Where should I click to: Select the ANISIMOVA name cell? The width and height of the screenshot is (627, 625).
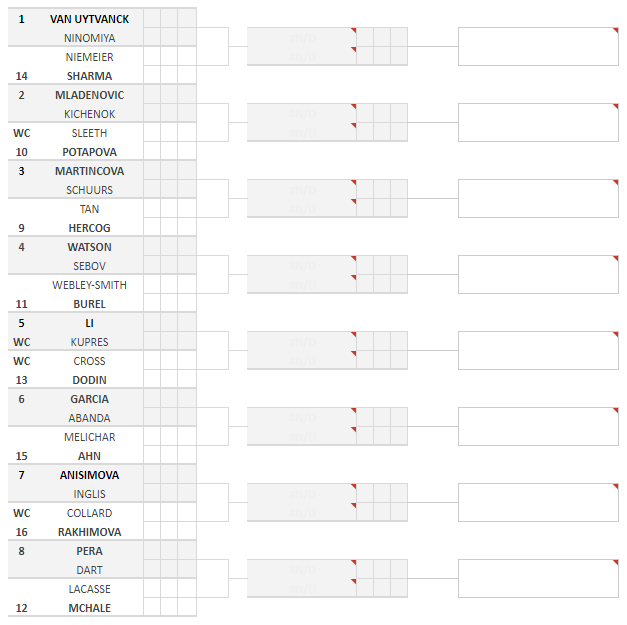(x=89, y=475)
